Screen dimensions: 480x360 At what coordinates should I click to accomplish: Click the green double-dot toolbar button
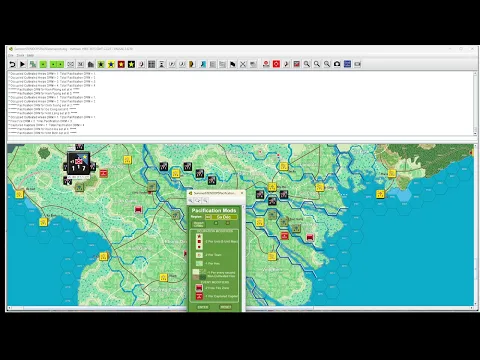(x=57, y=64)
